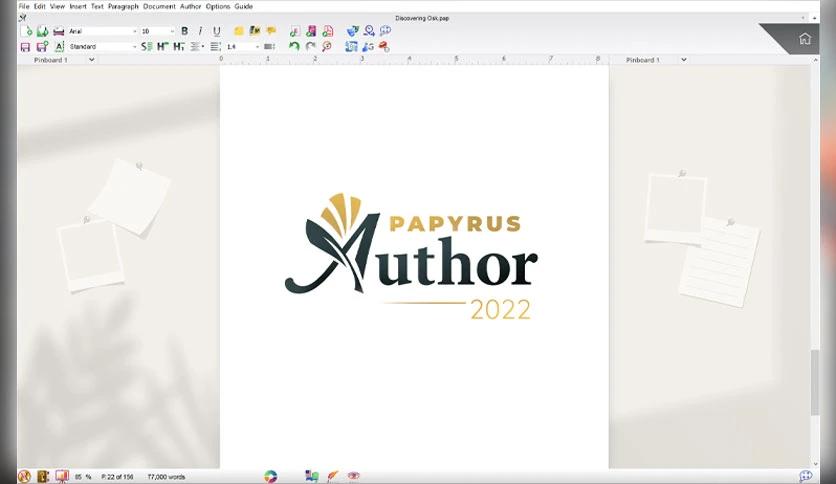Click the yellow highlighter marker icon
The height and width of the screenshot is (484, 836).
255,31
